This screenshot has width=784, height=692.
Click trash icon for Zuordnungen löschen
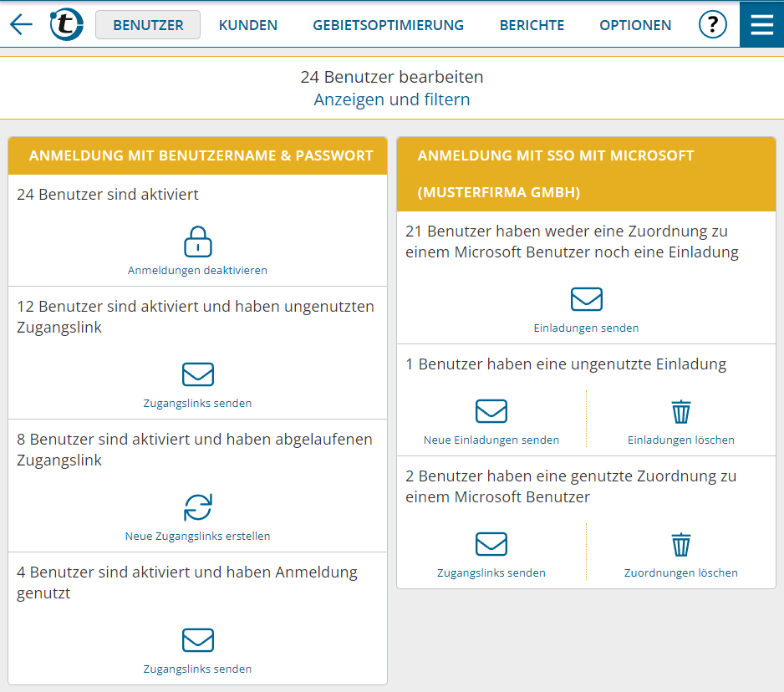(681, 545)
